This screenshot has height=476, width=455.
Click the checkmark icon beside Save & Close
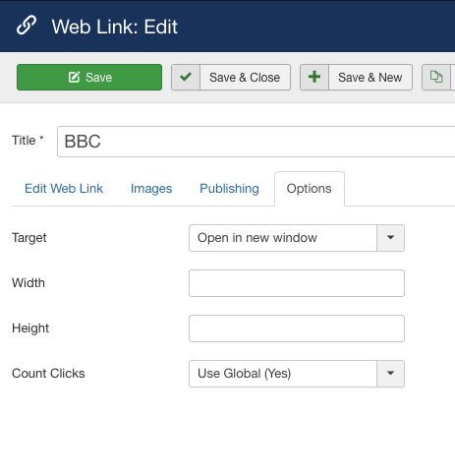(x=186, y=77)
